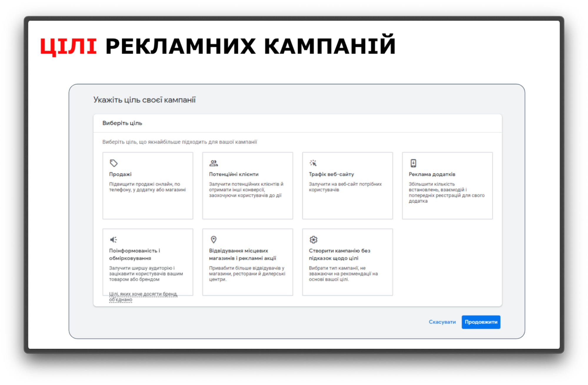Click the gear icon for campaign without goal
Image resolution: width=588 pixels, height=385 pixels.
[x=313, y=240]
